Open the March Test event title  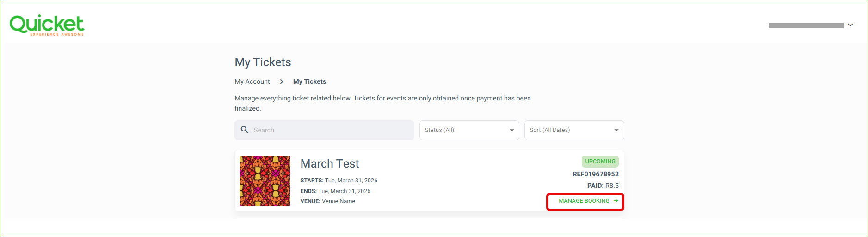pos(330,163)
